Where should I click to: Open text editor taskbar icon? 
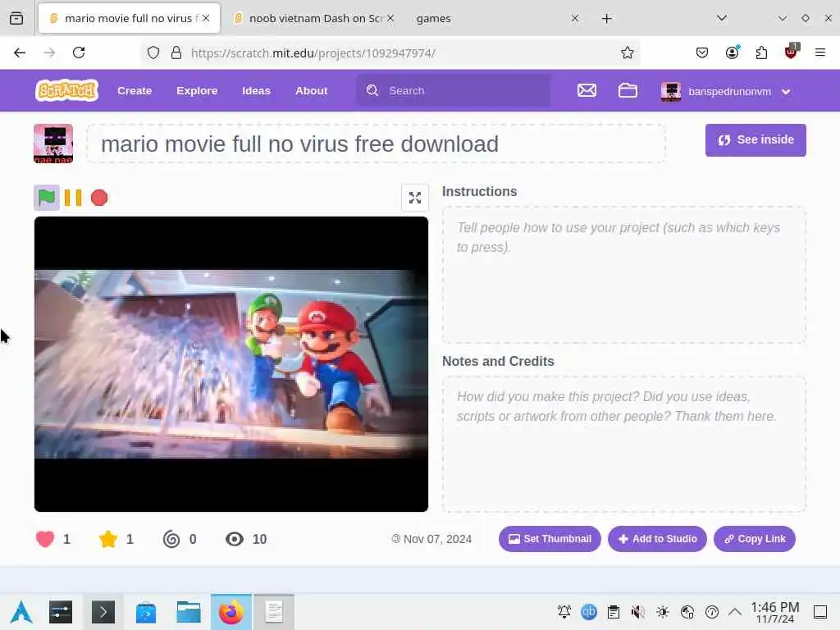point(274,612)
